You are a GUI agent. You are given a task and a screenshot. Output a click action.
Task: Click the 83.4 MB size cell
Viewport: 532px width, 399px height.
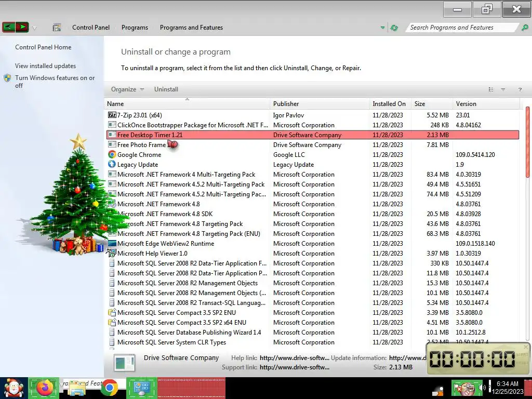pyautogui.click(x=437, y=174)
